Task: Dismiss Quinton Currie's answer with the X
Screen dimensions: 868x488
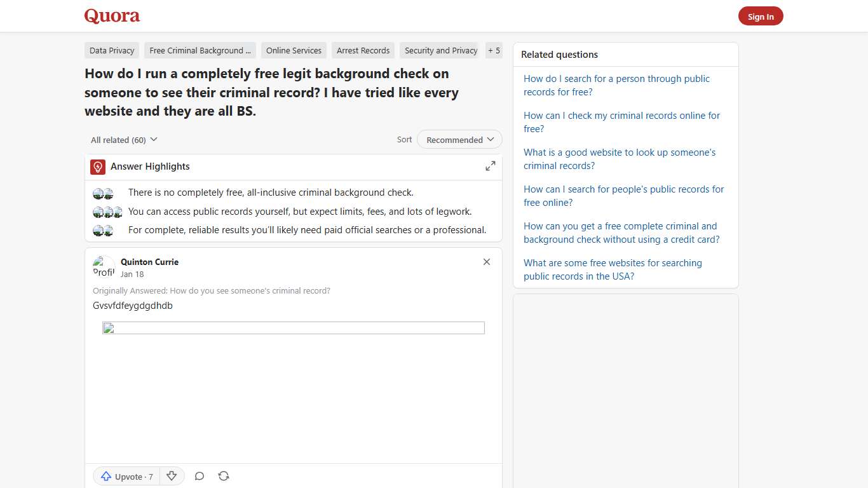Action: click(486, 262)
